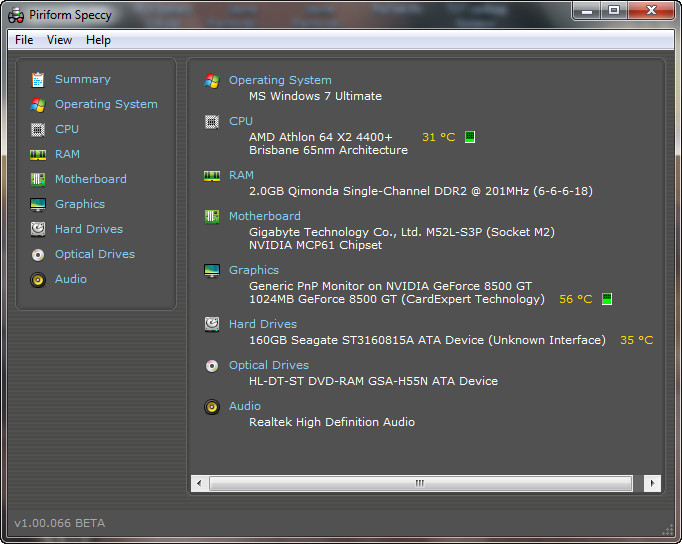Click 'Generic PnP Monitor on NVIDIA GeForce' line
Viewport: 682px width, 544px height.
click(390, 286)
